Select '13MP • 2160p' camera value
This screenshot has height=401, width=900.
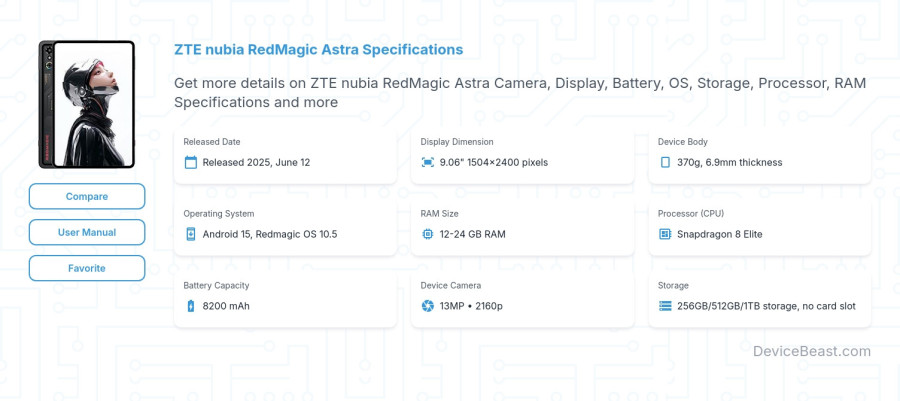pos(471,306)
